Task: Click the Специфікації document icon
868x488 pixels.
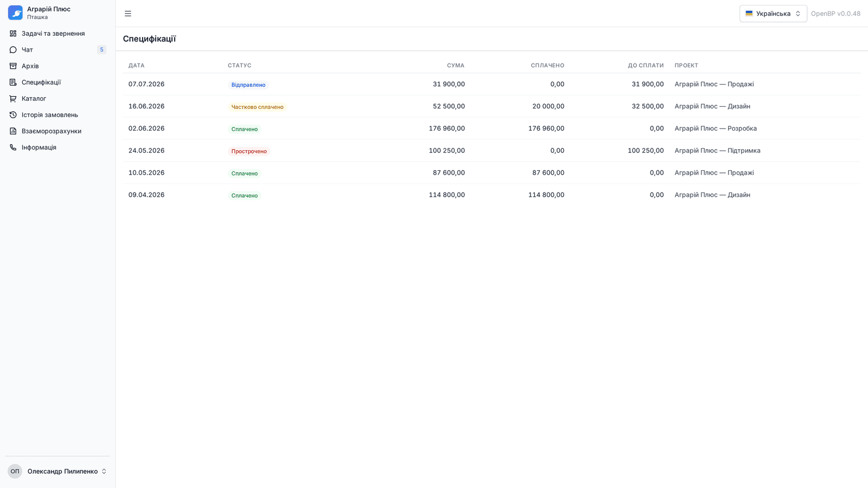Action: pos(13,82)
